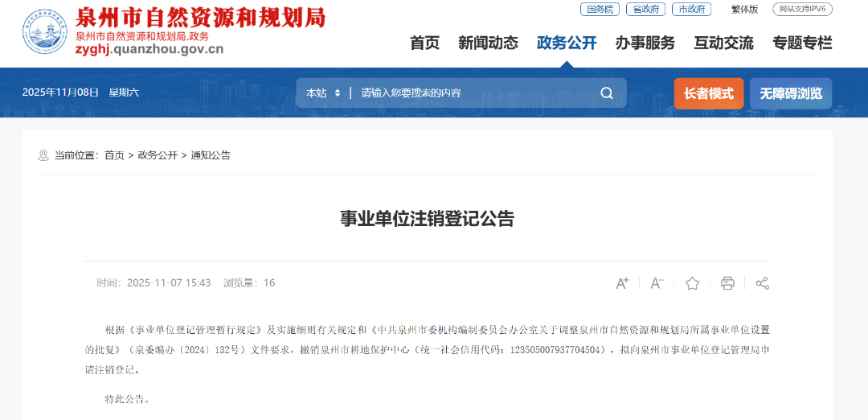Decrease font size with A- icon
868x420 pixels.
pos(657,283)
